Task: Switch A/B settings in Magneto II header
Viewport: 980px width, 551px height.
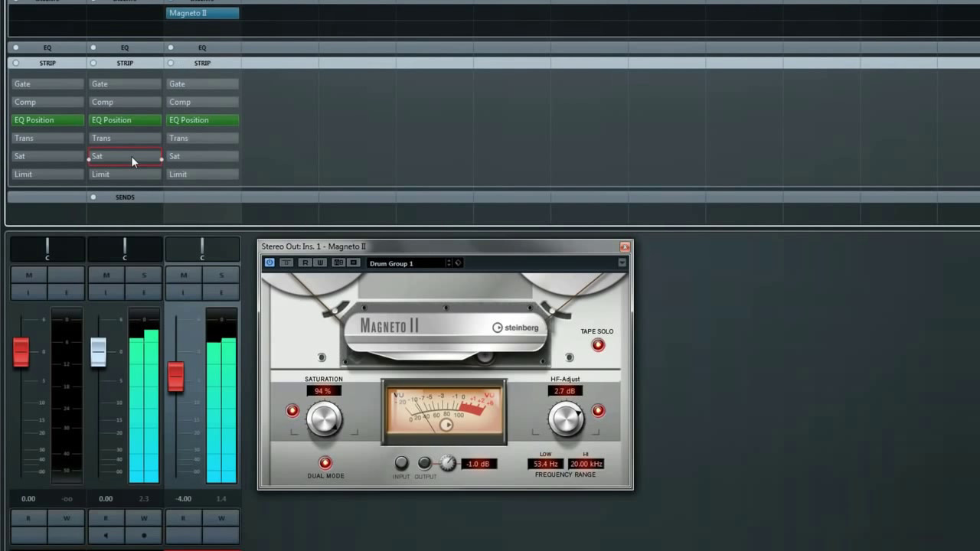Action: point(338,262)
